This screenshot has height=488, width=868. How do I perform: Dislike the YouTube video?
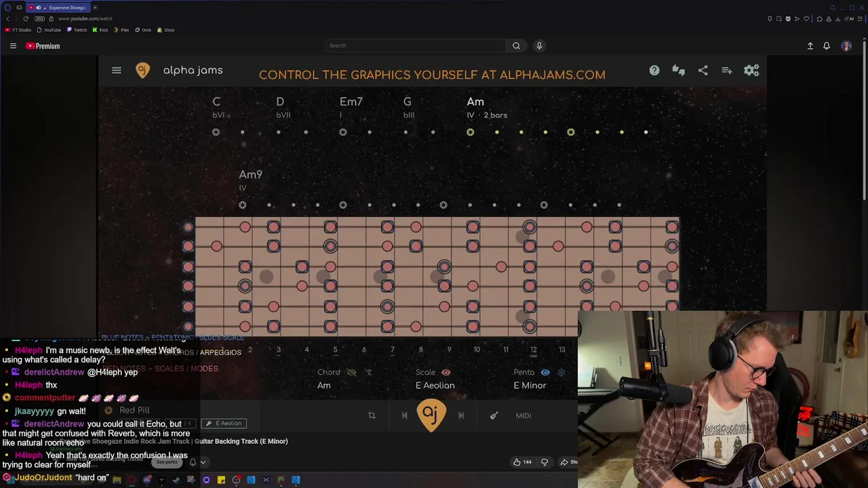[544, 462]
